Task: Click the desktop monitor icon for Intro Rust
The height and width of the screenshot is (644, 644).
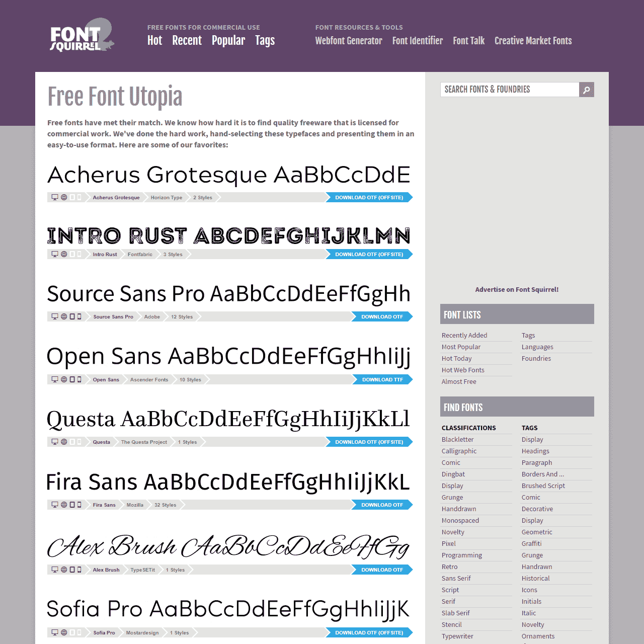Action: pos(55,254)
